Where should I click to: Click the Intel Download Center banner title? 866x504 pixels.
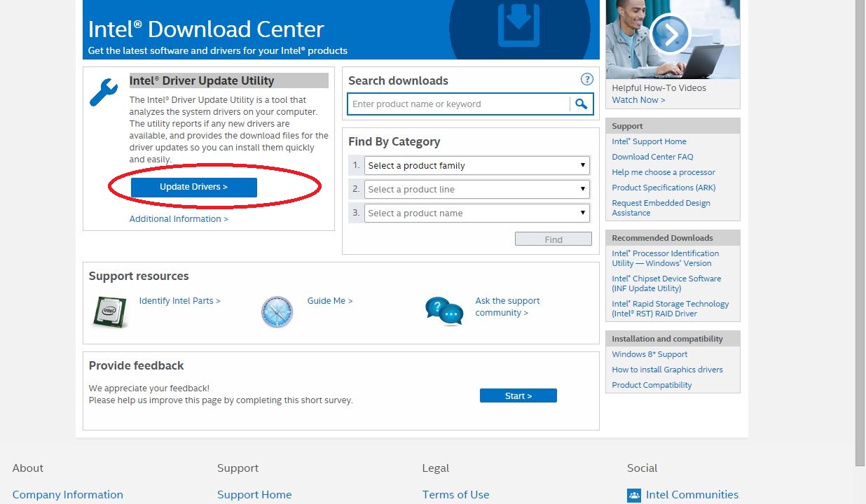click(x=206, y=29)
